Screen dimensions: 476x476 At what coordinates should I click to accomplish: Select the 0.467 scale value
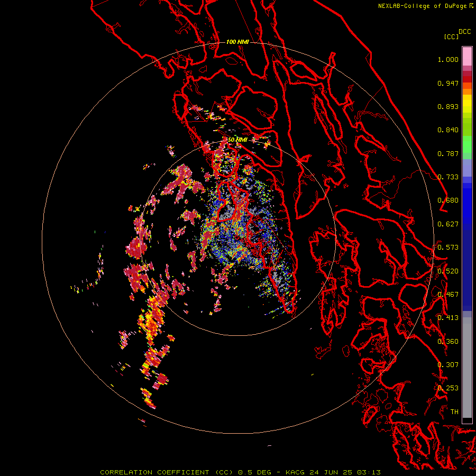click(x=448, y=295)
